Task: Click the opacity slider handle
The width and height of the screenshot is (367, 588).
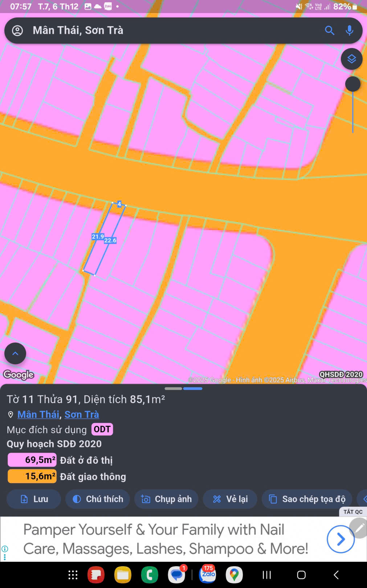Action: coord(352,84)
